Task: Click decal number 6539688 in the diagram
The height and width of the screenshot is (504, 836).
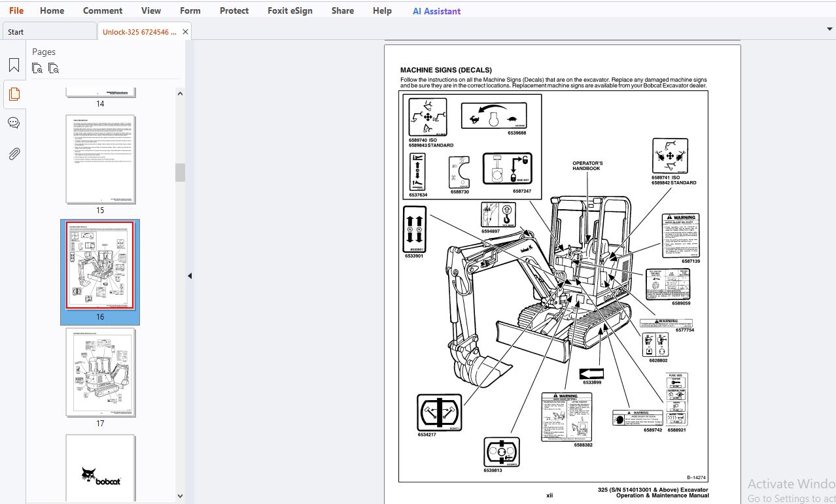Action: [x=517, y=133]
